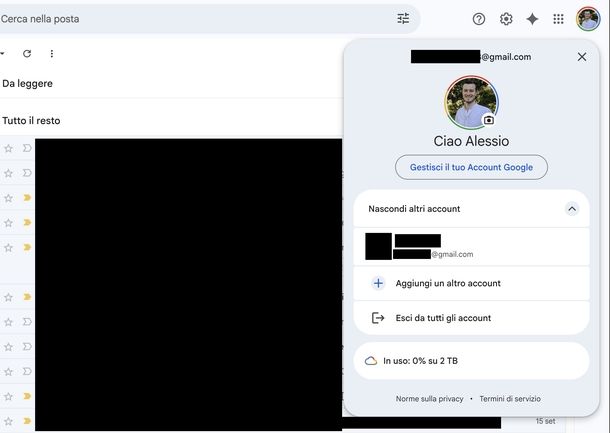
Task: Open the Help question mark icon
Action: click(x=479, y=19)
